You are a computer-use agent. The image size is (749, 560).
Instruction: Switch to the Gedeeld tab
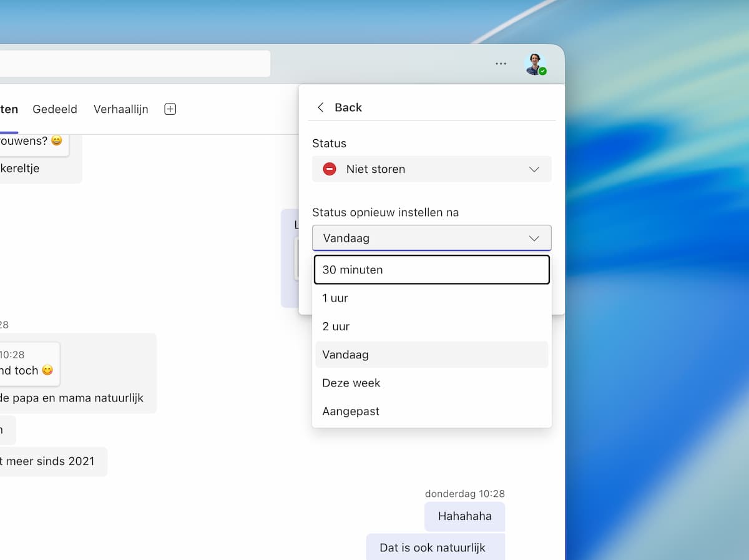pos(55,109)
